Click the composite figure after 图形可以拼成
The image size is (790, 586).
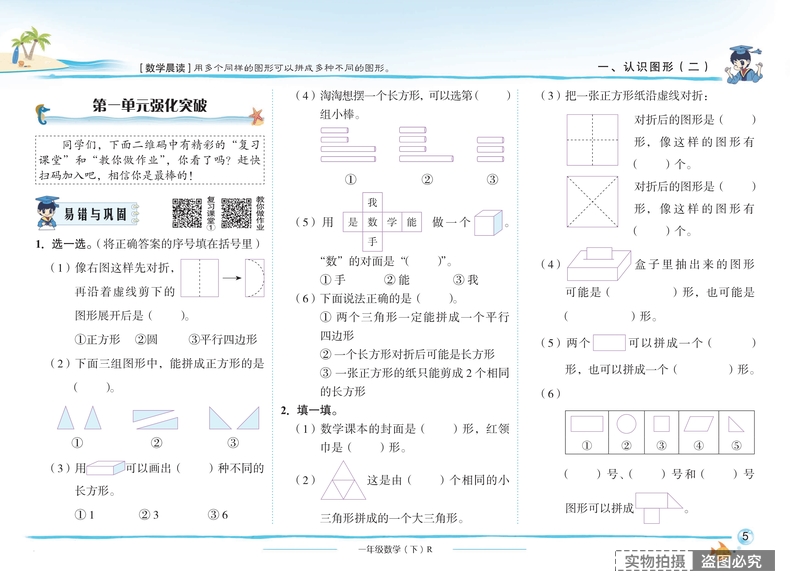659,508
